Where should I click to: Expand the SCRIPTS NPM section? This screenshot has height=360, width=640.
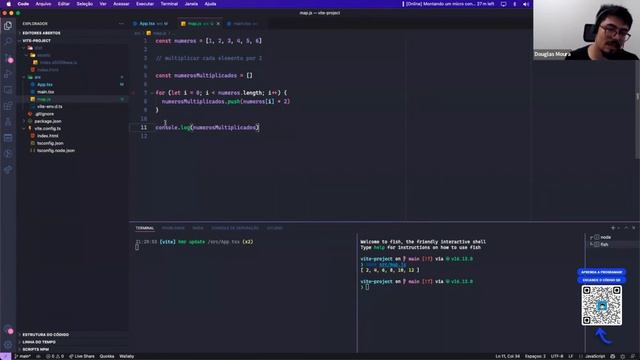click(36, 349)
